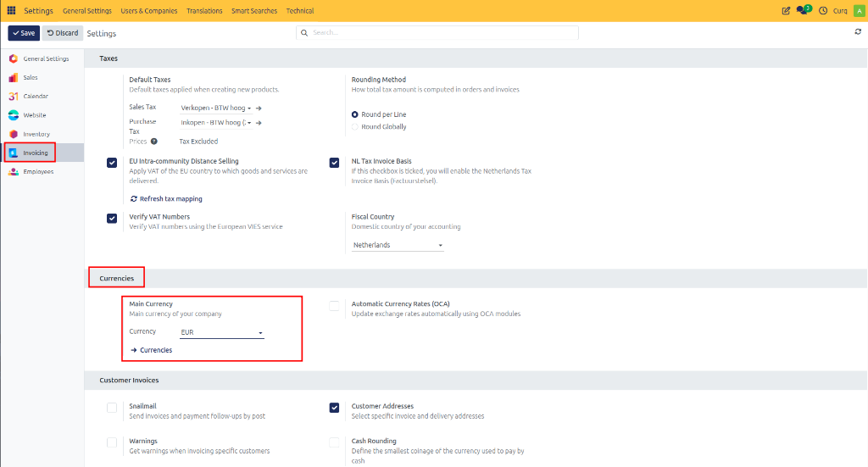Click the Currencies section header

pyautogui.click(x=117, y=278)
